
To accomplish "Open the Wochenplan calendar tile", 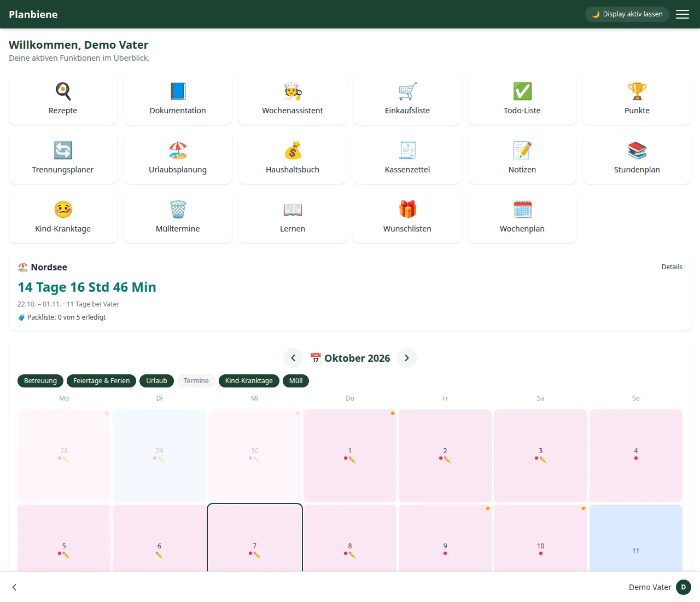I will pyautogui.click(x=522, y=218).
